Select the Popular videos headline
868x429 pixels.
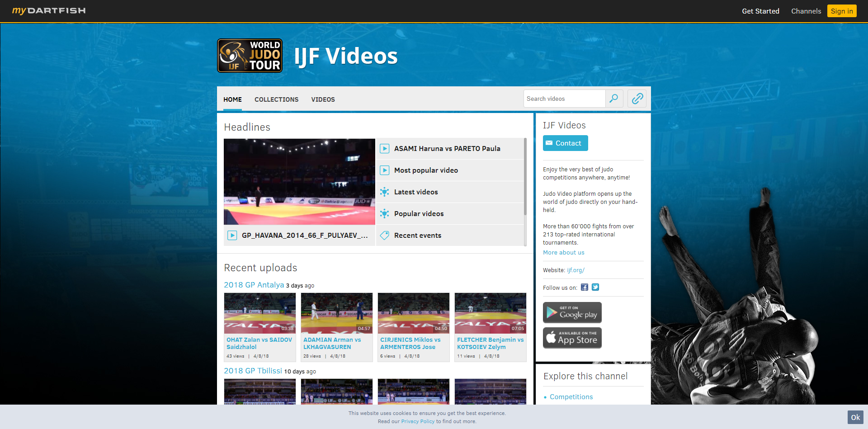pos(450,214)
